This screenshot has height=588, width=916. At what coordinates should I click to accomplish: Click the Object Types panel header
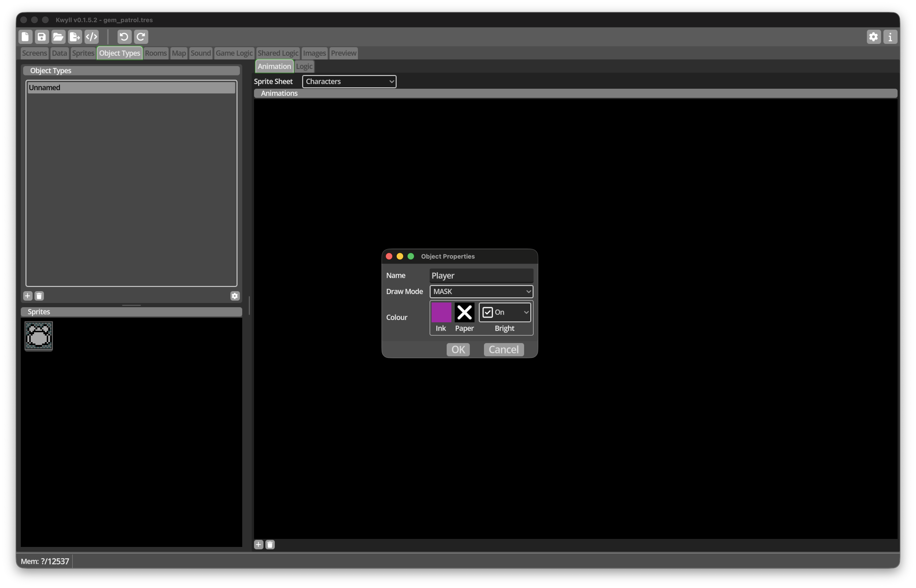pyautogui.click(x=131, y=71)
